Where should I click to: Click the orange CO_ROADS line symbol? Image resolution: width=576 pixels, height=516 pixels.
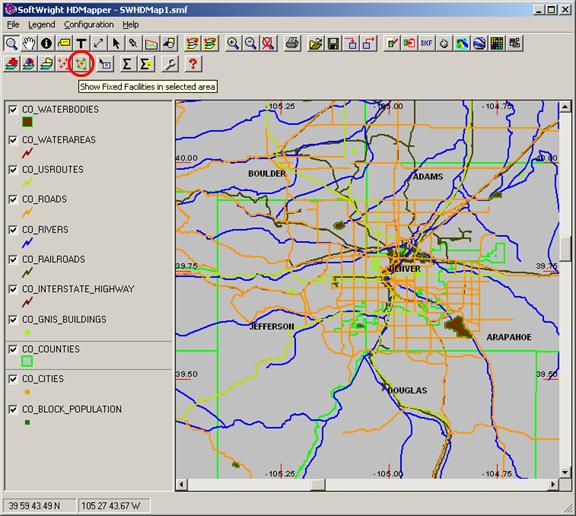pos(27,212)
